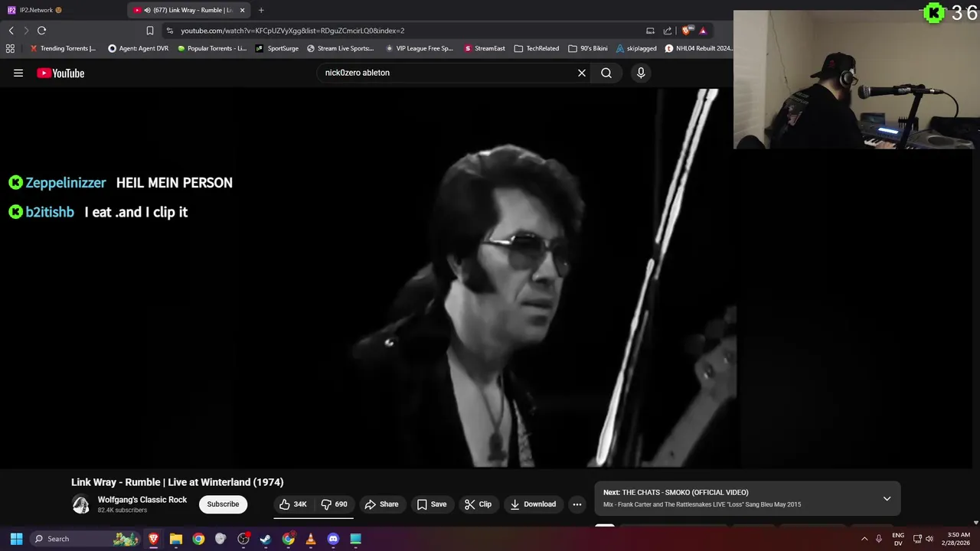Select the youtube.com URL in the address bar

tap(292, 31)
